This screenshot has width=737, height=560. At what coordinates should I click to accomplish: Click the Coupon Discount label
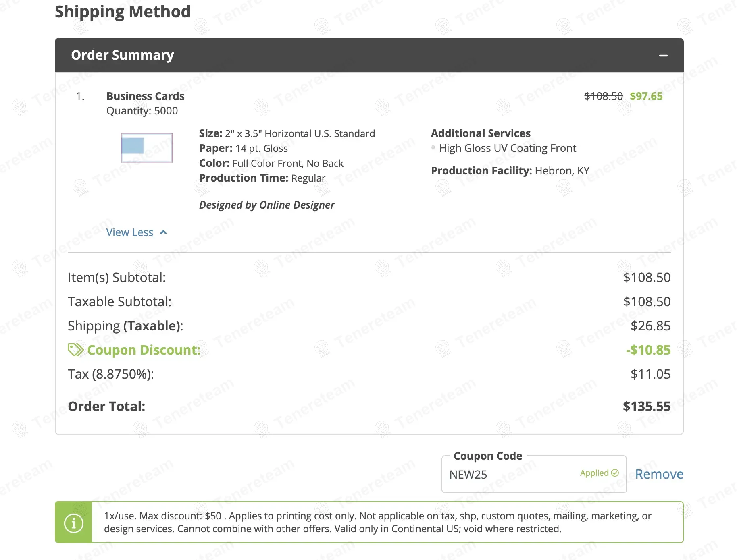tap(144, 350)
